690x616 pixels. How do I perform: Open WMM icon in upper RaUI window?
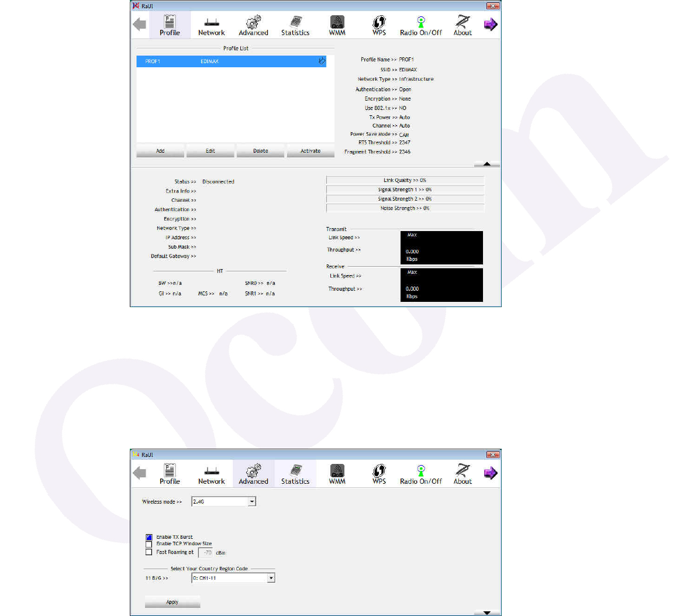pos(337,25)
